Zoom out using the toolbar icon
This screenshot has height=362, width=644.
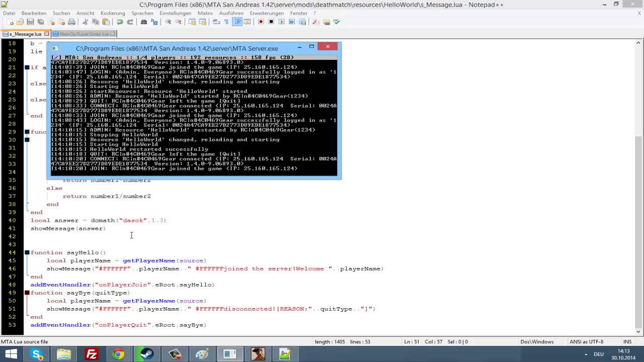pos(178,22)
